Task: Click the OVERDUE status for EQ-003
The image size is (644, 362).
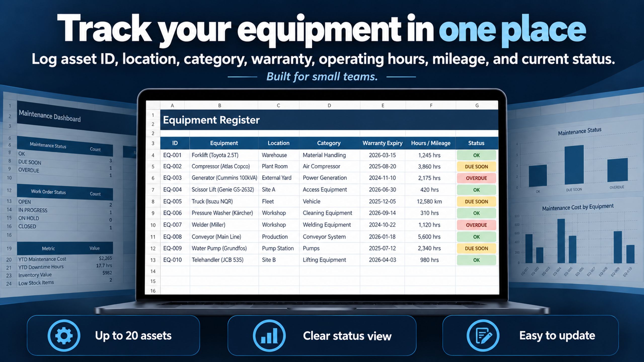Action: click(x=476, y=178)
